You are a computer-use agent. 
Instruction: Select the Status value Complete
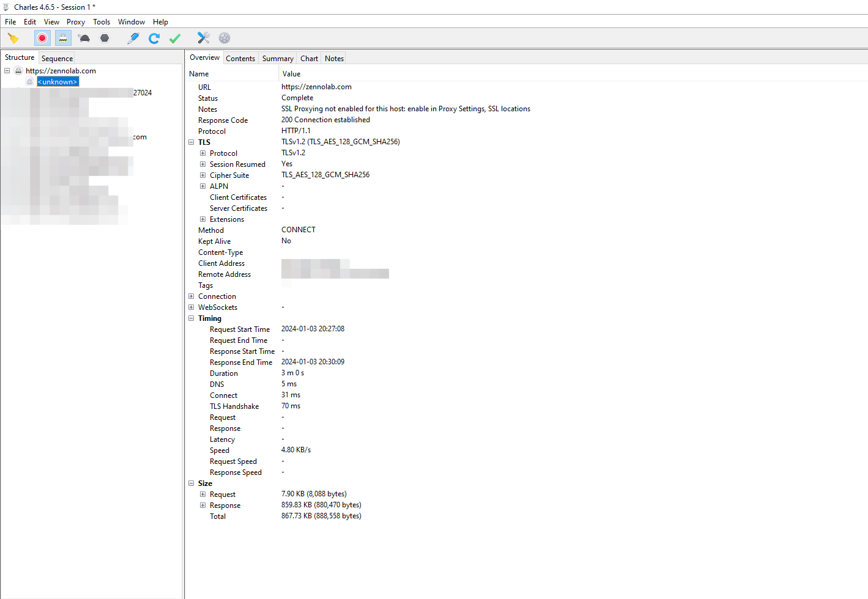point(297,98)
